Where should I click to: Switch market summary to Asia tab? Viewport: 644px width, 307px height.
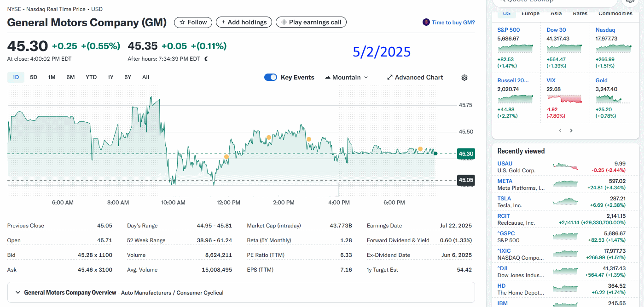[x=556, y=13]
